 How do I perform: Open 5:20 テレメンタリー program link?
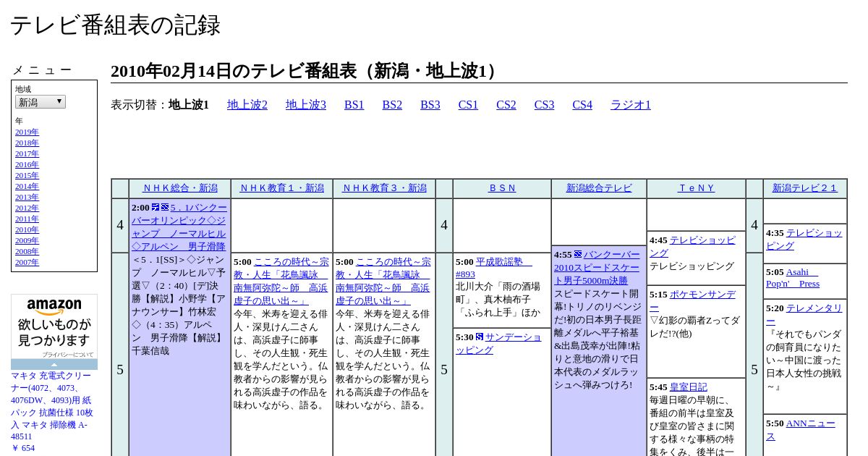click(x=804, y=314)
